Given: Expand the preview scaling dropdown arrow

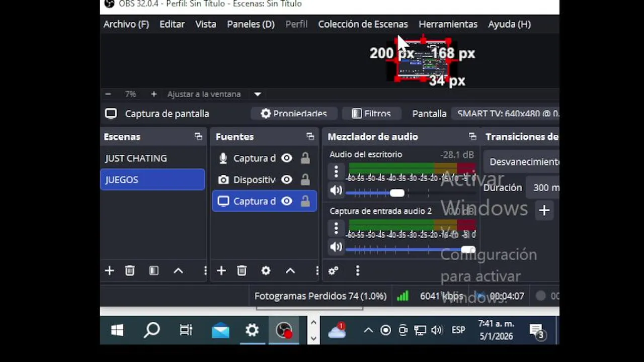Looking at the screenshot, I should (x=258, y=94).
